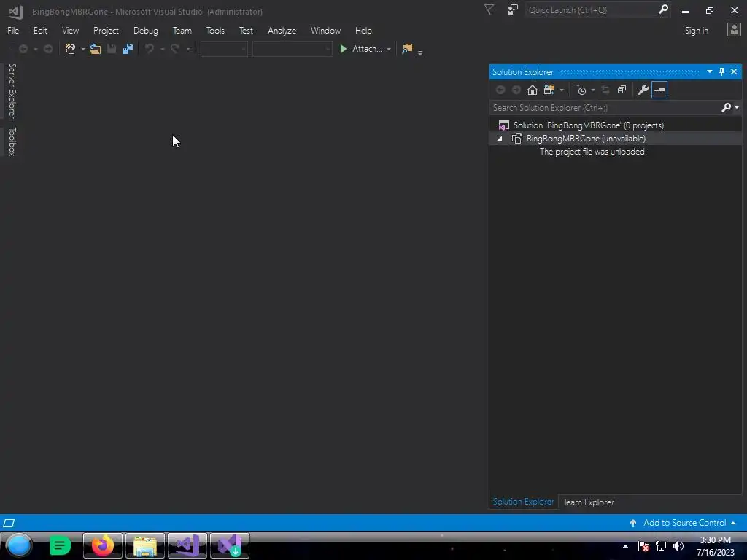The height and width of the screenshot is (560, 747).
Task: Click the Visual Studio Installer taskbar icon
Action: pyautogui.click(x=229, y=545)
